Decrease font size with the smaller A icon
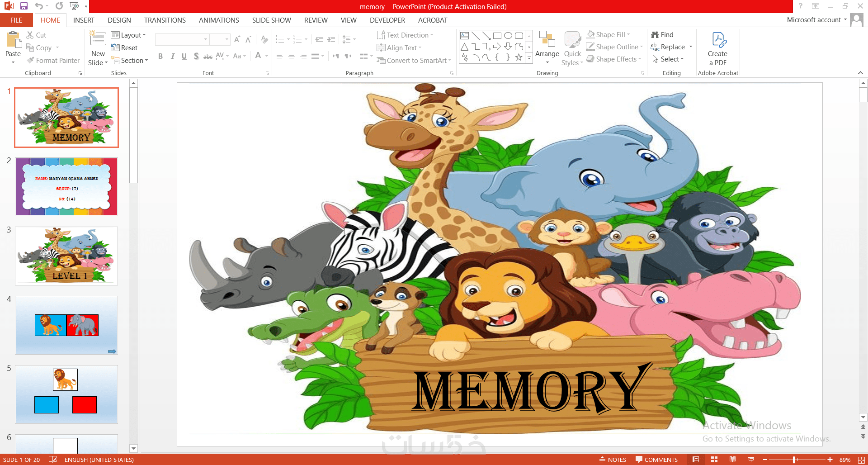 248,40
